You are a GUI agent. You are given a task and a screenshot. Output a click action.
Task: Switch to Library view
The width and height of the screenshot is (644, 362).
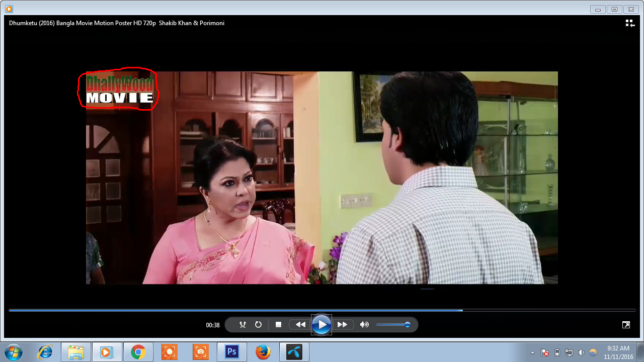(629, 23)
